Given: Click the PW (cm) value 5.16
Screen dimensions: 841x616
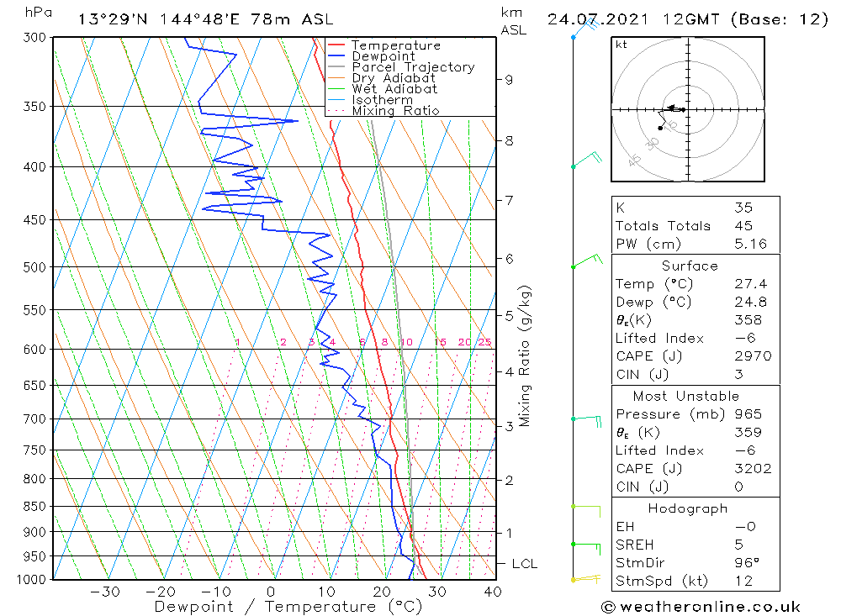Looking at the screenshot, I should (x=750, y=244).
